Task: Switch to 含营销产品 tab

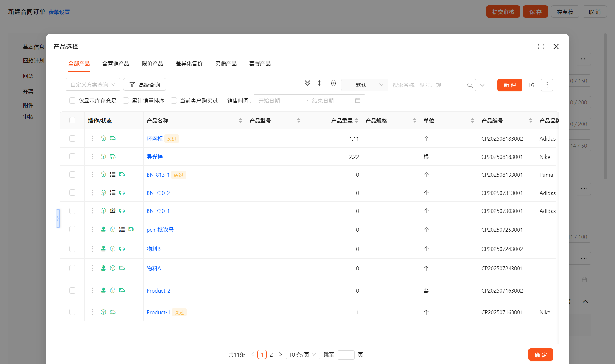Action: point(116,64)
